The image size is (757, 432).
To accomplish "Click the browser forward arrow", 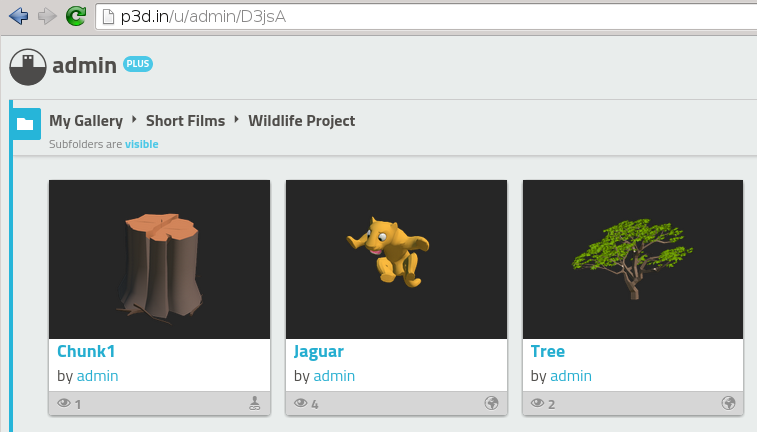I will [x=47, y=16].
